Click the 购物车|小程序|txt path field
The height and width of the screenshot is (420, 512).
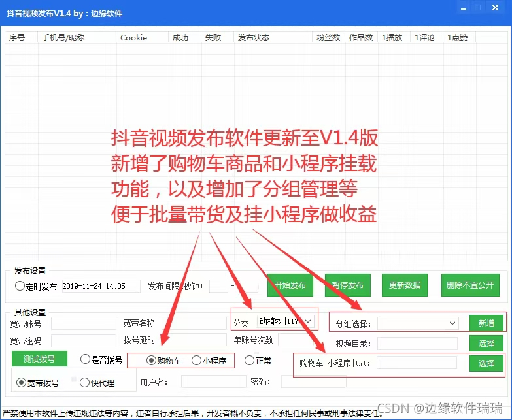(417, 363)
